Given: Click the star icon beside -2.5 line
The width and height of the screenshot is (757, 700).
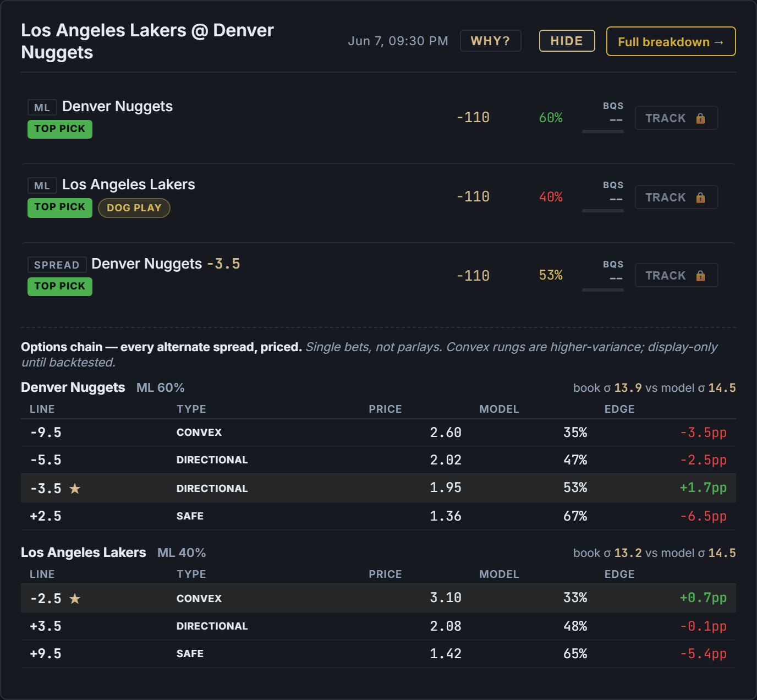Looking at the screenshot, I should point(75,598).
